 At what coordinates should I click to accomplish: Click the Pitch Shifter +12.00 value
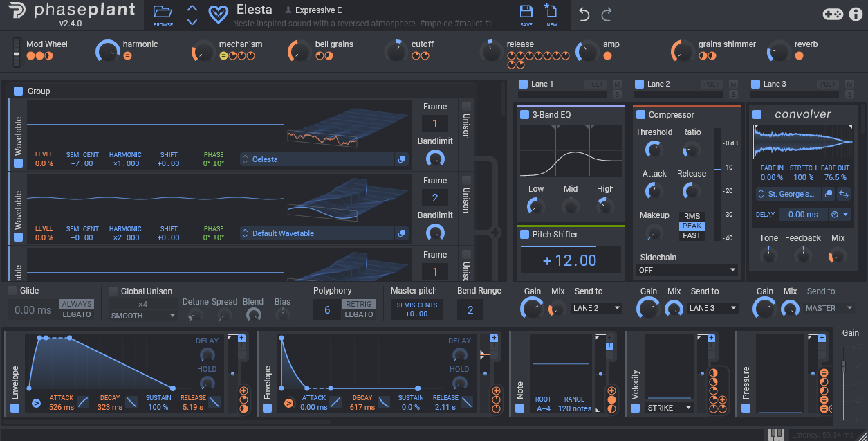click(570, 260)
